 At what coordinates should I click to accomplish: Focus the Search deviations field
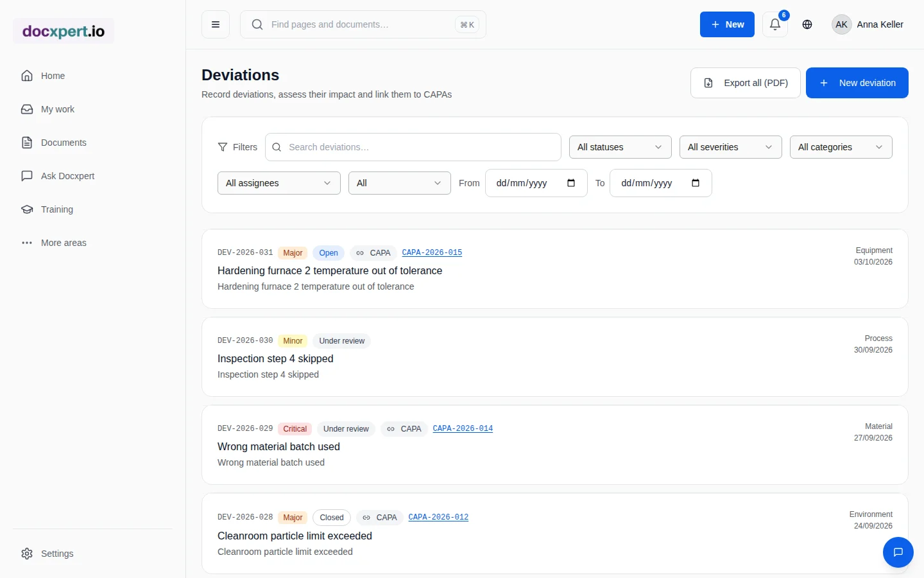(x=413, y=147)
